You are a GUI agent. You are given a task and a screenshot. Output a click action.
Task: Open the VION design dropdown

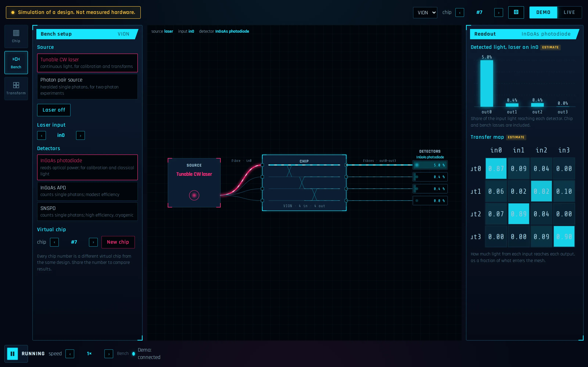click(x=425, y=13)
